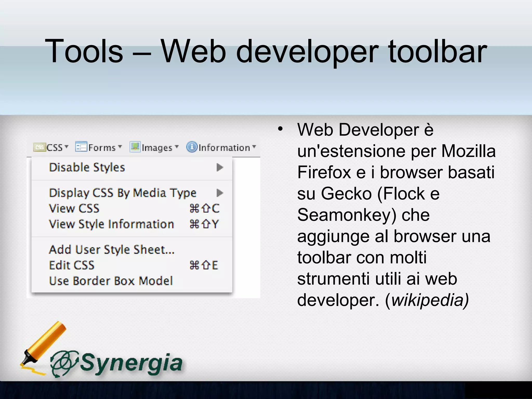
Task: Open the Images dropdown arrow
Action: [x=177, y=147]
